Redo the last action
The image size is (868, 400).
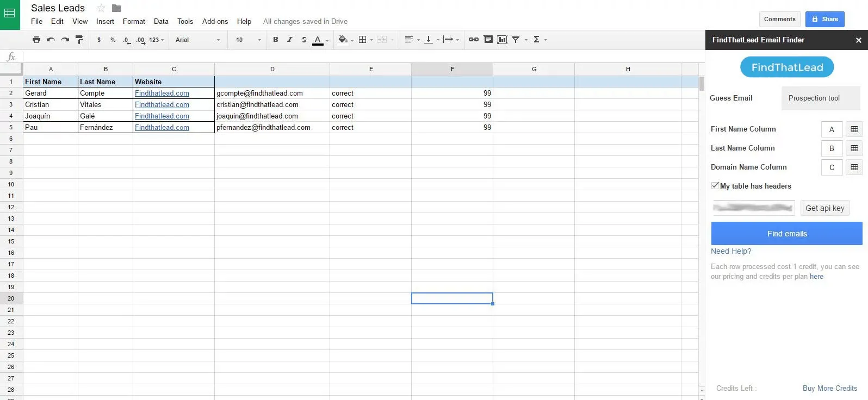pyautogui.click(x=65, y=40)
